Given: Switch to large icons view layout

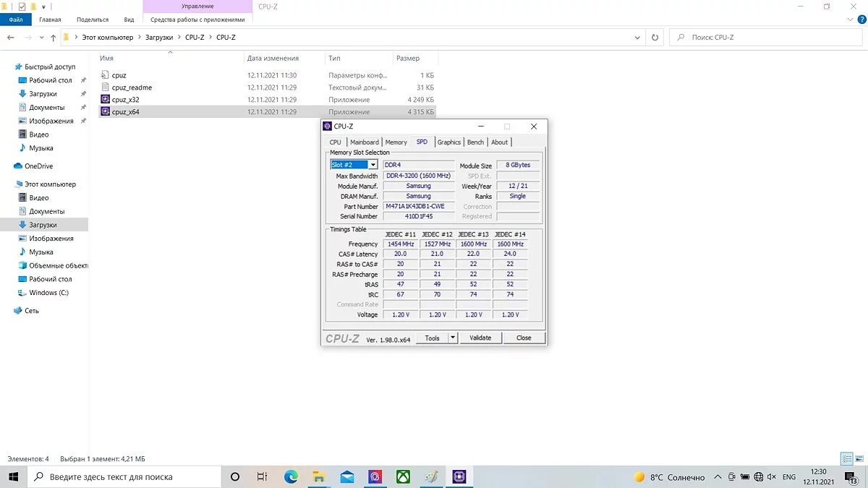Looking at the screenshot, I should click(859, 459).
